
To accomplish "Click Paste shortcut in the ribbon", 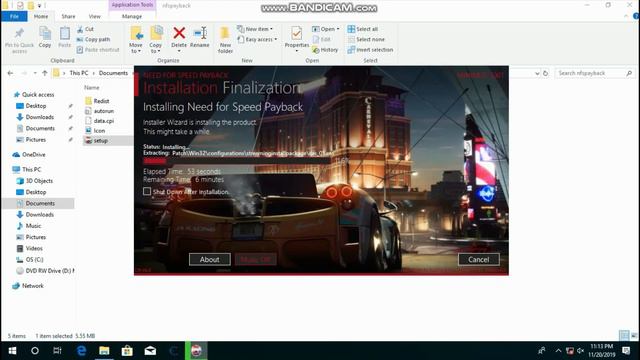I will coord(98,50).
